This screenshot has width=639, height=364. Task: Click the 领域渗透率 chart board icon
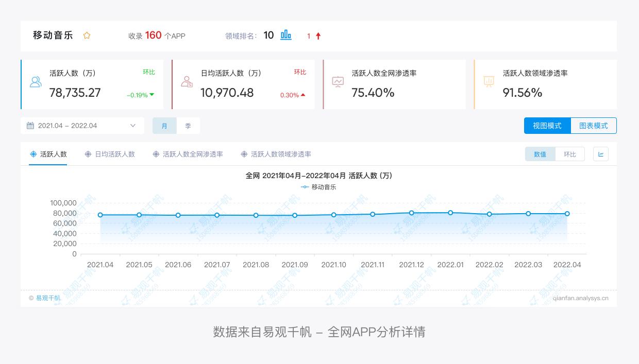pos(489,82)
